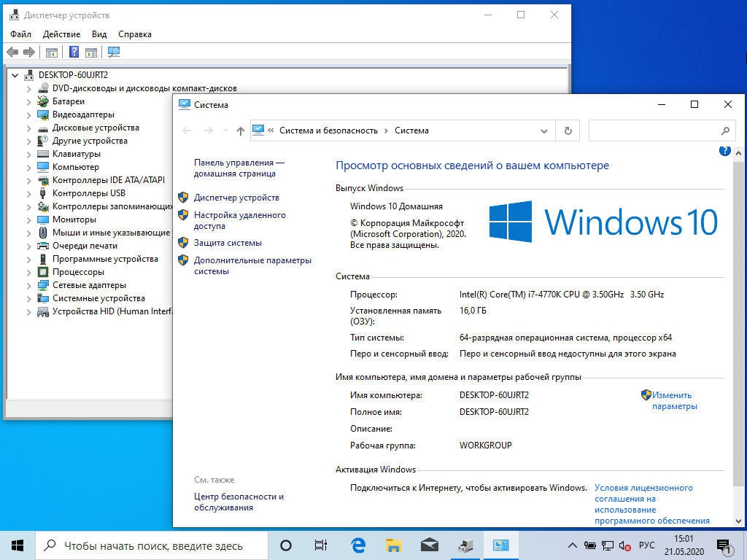Screen dimensions: 747x560
Task: Open File Explorer from taskbar
Action: tap(393, 545)
